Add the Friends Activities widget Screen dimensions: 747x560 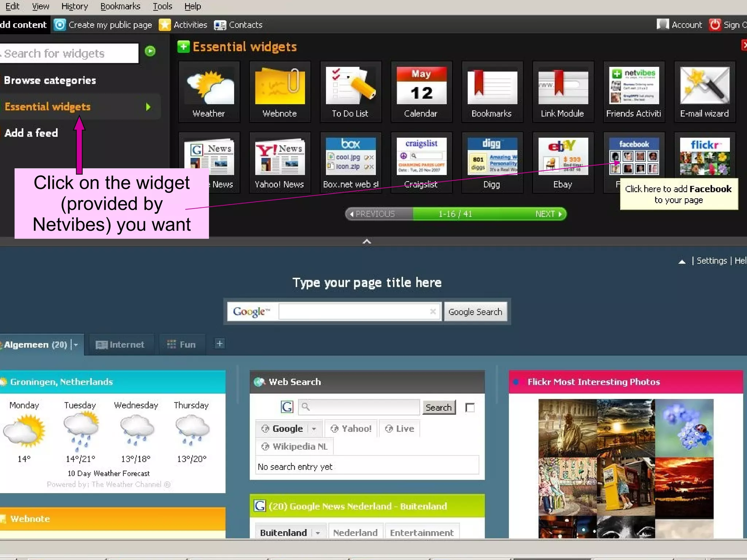[x=634, y=92]
